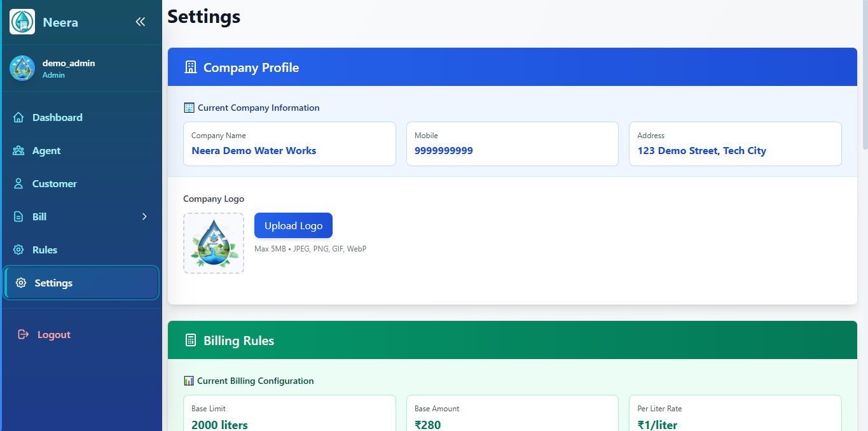Go to the Customer page
The width and height of the screenshot is (868, 431).
[55, 184]
